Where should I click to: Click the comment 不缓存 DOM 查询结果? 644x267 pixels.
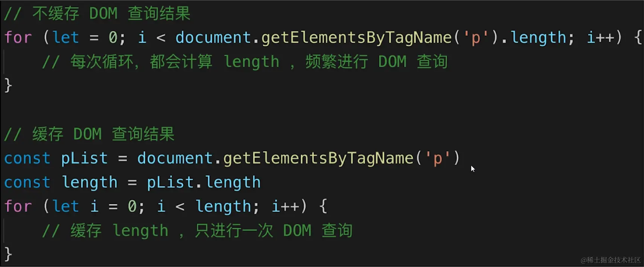(97, 14)
